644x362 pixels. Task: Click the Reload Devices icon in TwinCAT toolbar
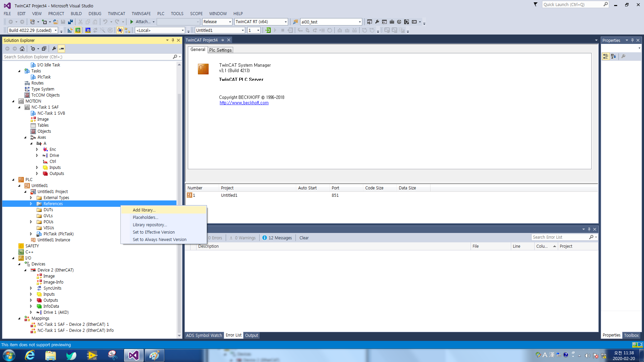[95, 31]
